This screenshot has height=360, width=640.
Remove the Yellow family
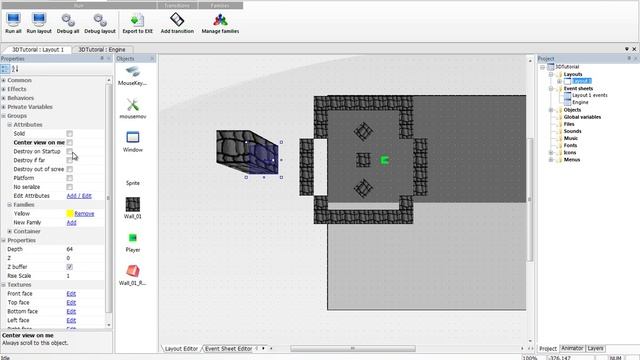point(84,214)
